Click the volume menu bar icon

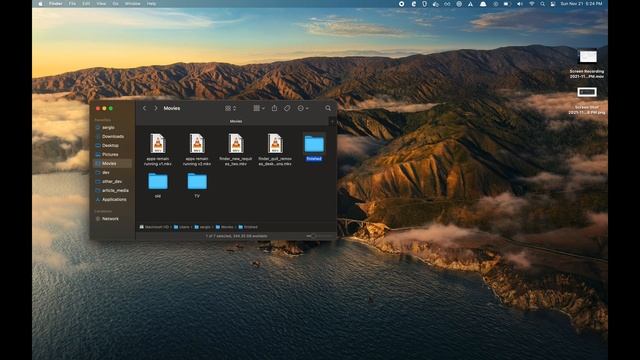point(520,4)
